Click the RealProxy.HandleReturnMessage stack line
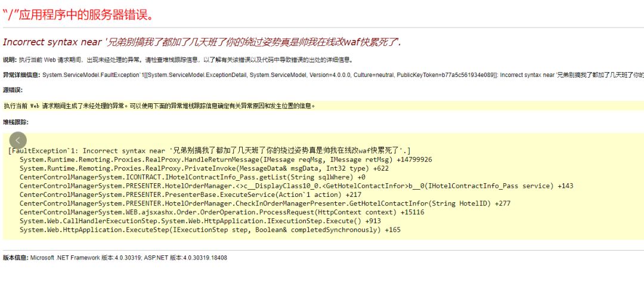The width and height of the screenshot is (644, 290). click(x=225, y=159)
